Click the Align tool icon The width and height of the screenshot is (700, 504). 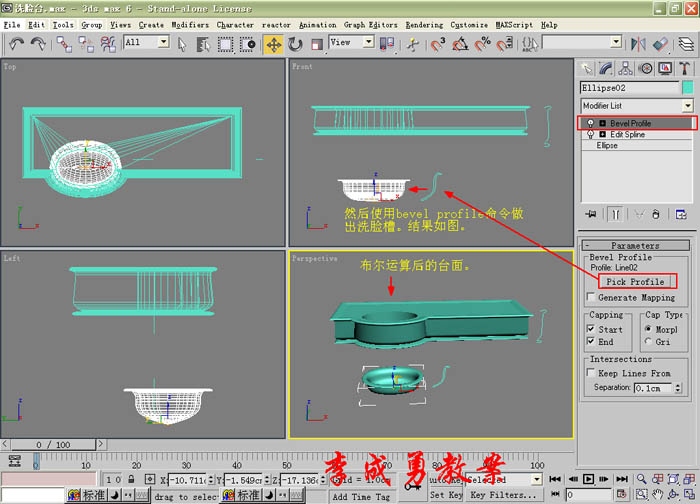[x=660, y=44]
